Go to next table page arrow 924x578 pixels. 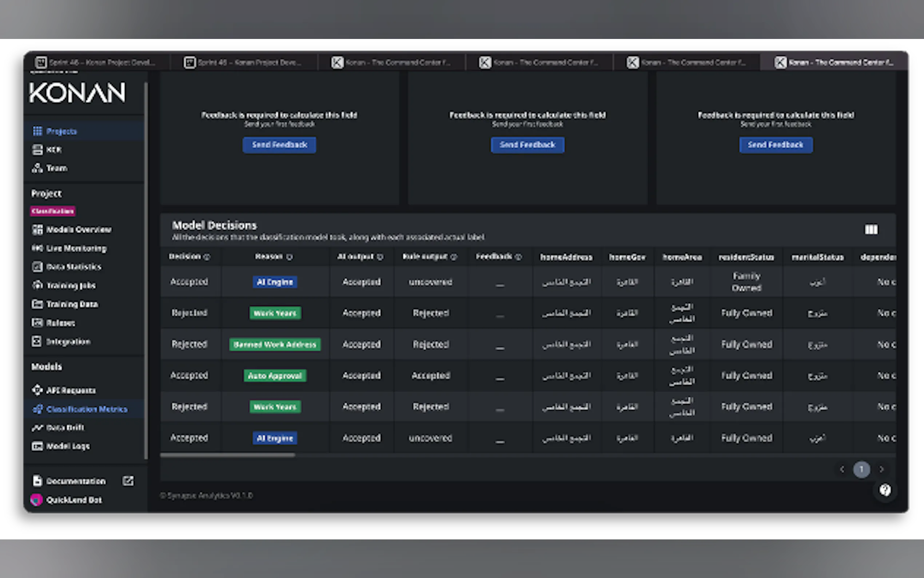coord(881,469)
